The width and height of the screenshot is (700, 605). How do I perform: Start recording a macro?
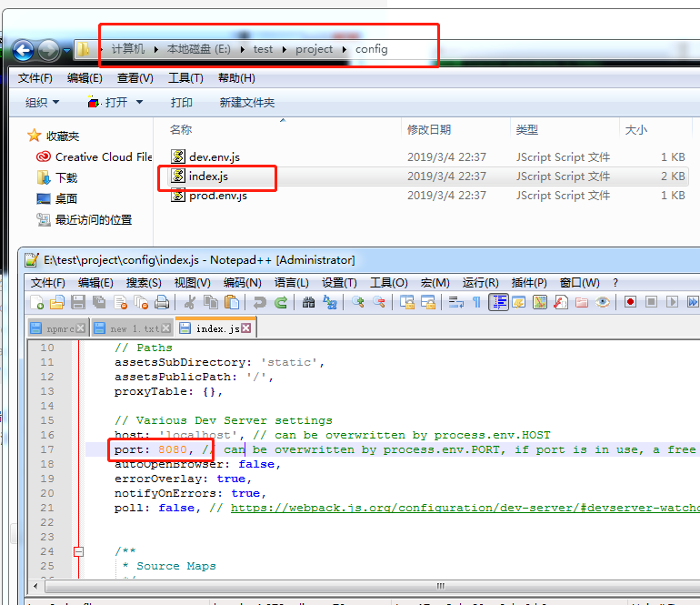630,302
